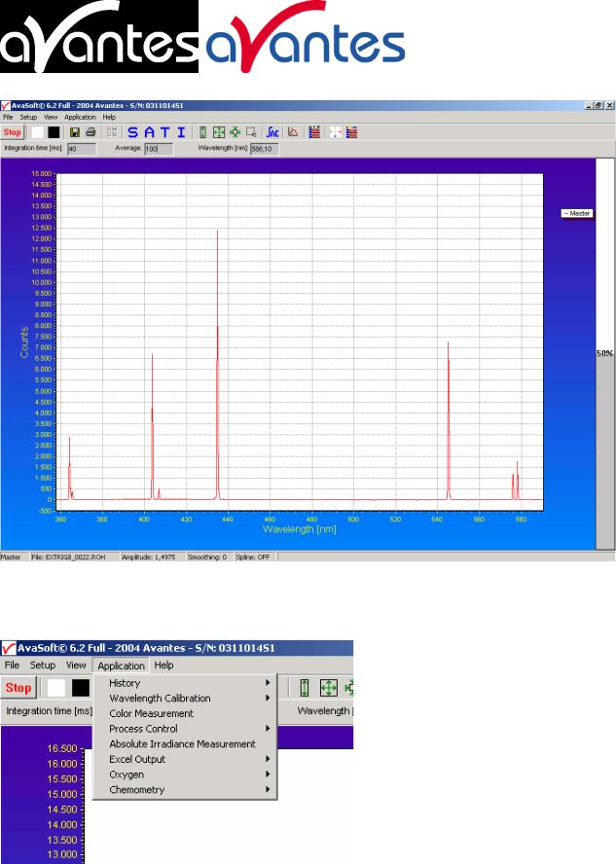Viewport: 616px width, 864px height.
Task: Expand the Wavelength Calibration submenu
Action: 185,699
